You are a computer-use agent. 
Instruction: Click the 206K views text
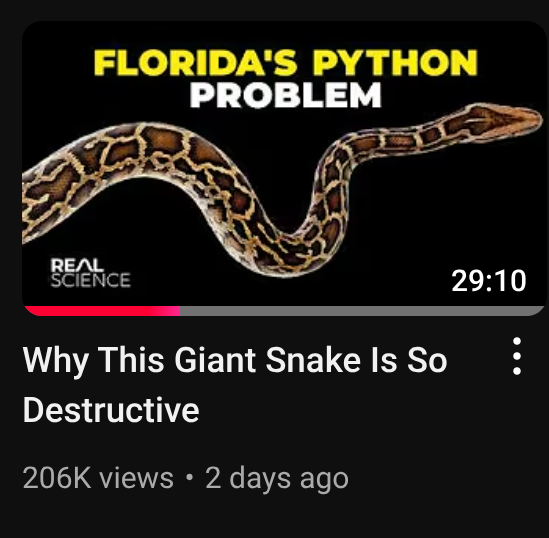(x=98, y=478)
